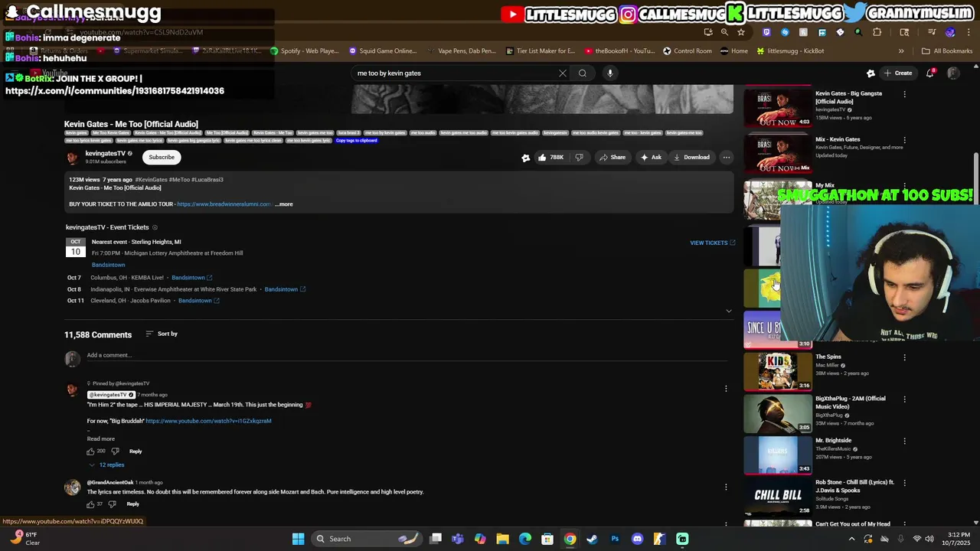Open theBookofH YouTube bookmark
This screenshot has height=551, width=980.
click(x=620, y=51)
